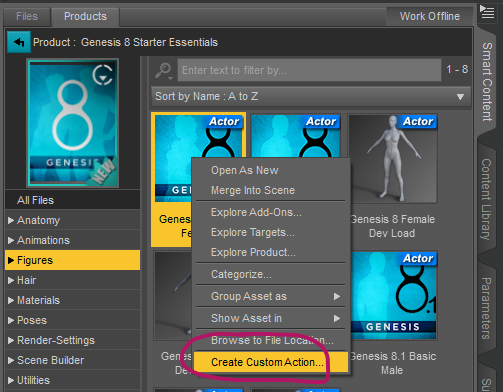Switch to the Products tab
The height and width of the screenshot is (392, 503).
tap(85, 16)
